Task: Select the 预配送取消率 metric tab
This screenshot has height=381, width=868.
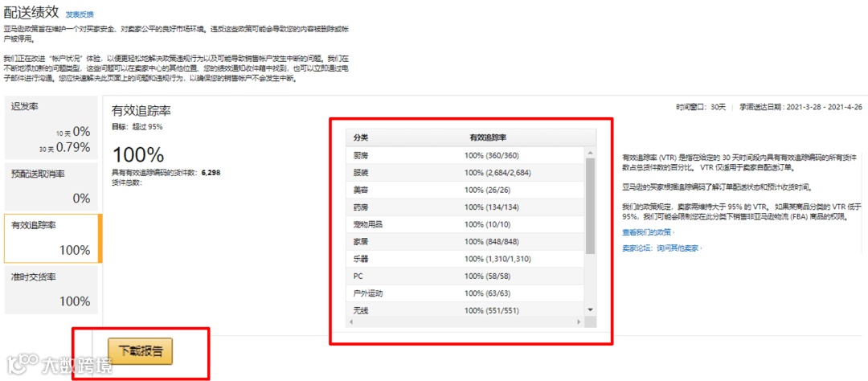Action: pyautogui.click(x=51, y=186)
